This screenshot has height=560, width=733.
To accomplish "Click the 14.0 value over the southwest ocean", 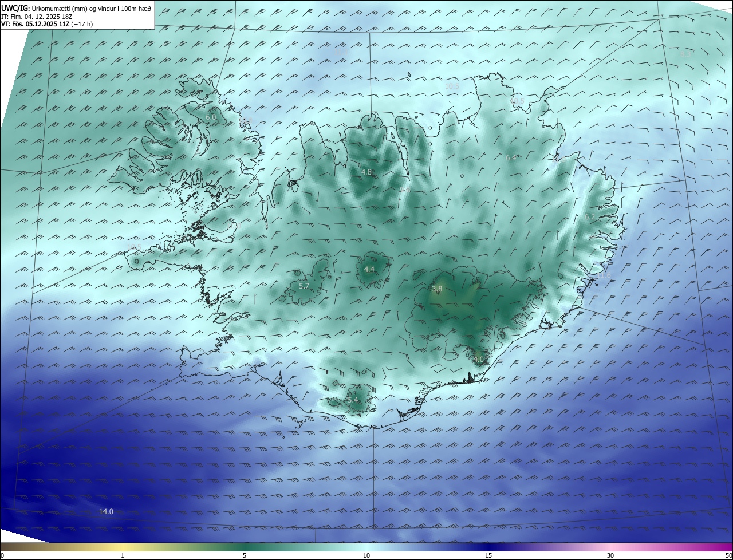I will (x=106, y=511).
